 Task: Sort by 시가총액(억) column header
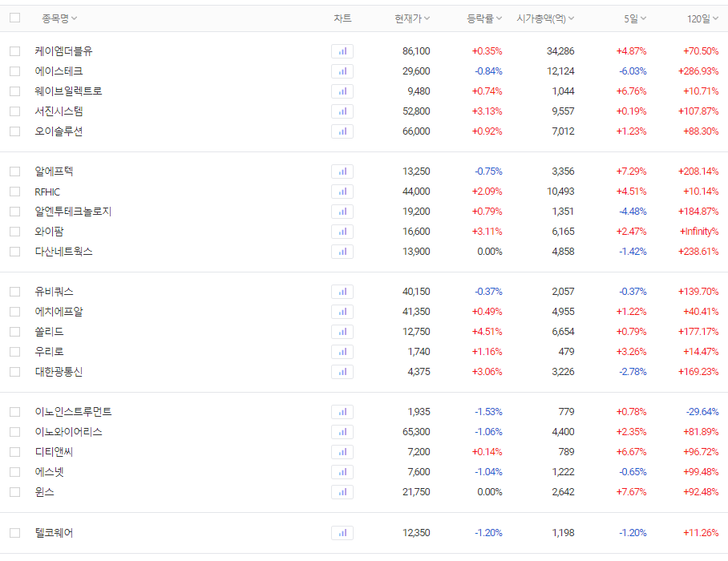point(545,18)
